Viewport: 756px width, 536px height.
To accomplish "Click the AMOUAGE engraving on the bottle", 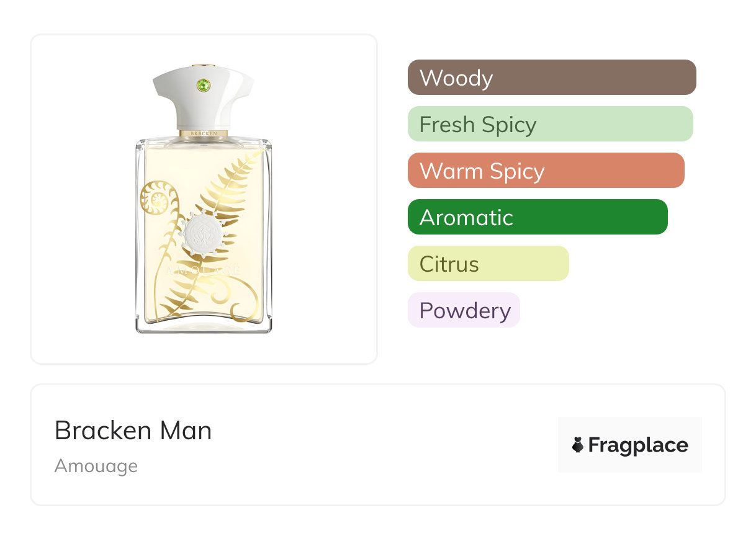I will pos(203,271).
